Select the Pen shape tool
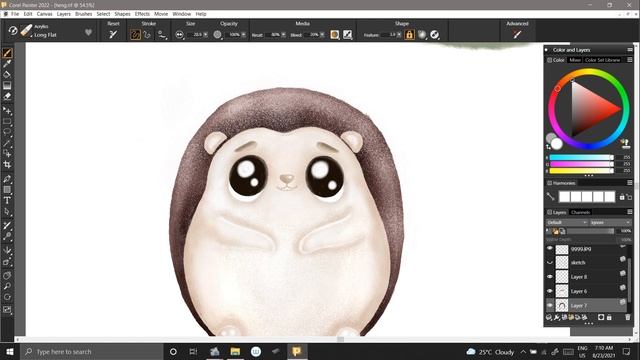 [7, 179]
